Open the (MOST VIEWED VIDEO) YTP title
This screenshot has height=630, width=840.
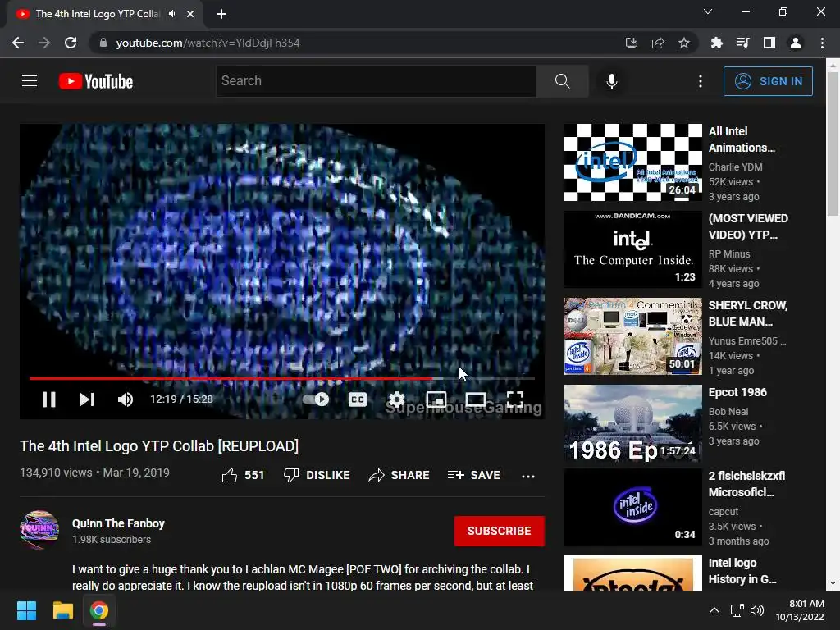[748, 226]
